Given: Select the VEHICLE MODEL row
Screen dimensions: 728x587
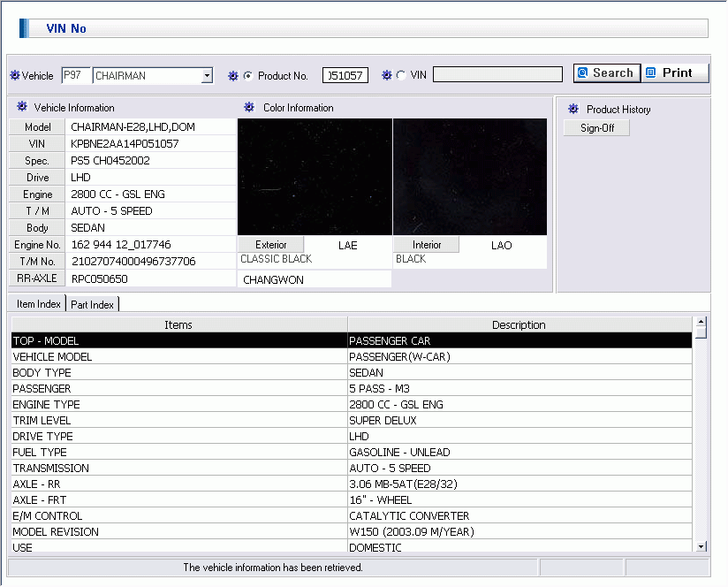Looking at the screenshot, I should pyautogui.click(x=352, y=356).
